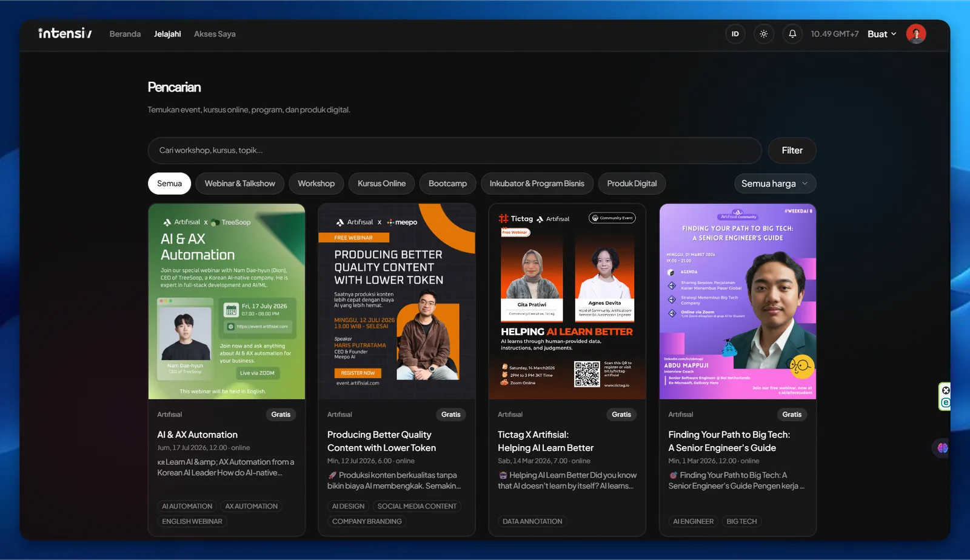Switch language with the ID button
This screenshot has height=560, width=970.
735,34
